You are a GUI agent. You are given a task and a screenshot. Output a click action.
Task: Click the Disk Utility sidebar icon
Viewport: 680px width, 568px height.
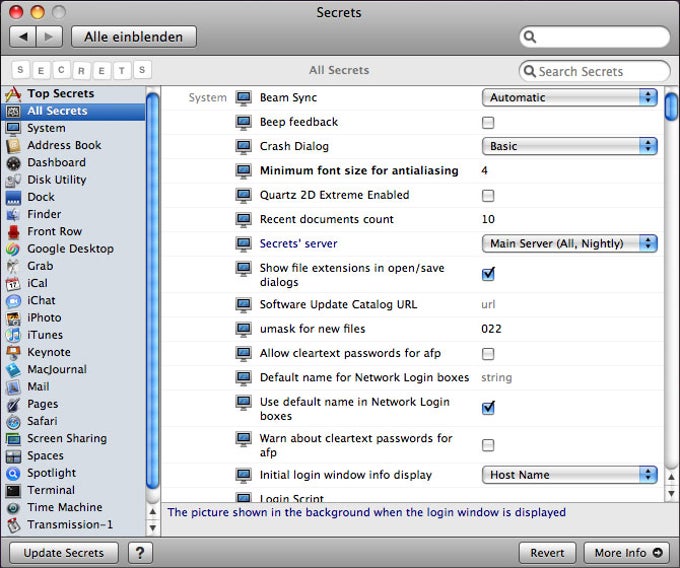tap(13, 180)
